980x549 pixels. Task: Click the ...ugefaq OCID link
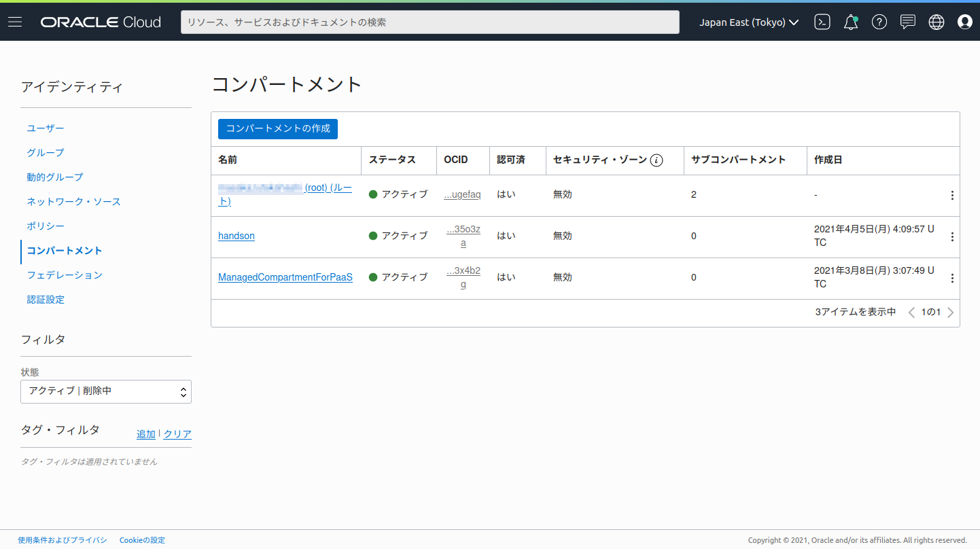pyautogui.click(x=462, y=194)
